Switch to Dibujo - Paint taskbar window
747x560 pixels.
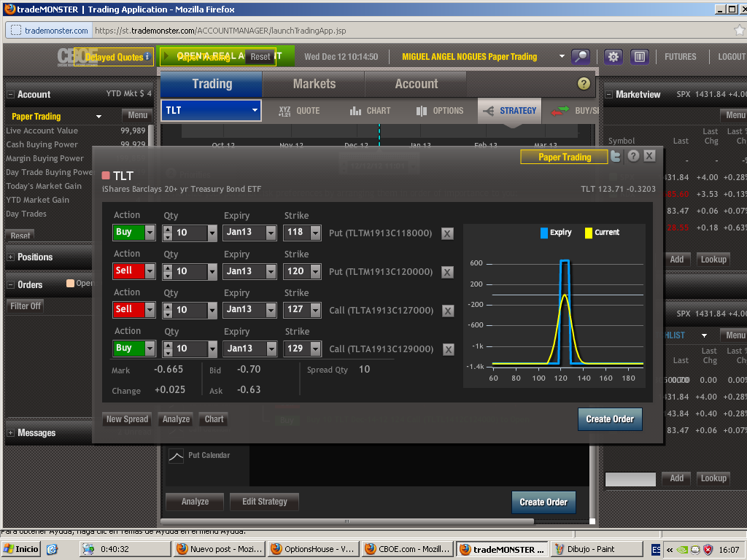597,549
